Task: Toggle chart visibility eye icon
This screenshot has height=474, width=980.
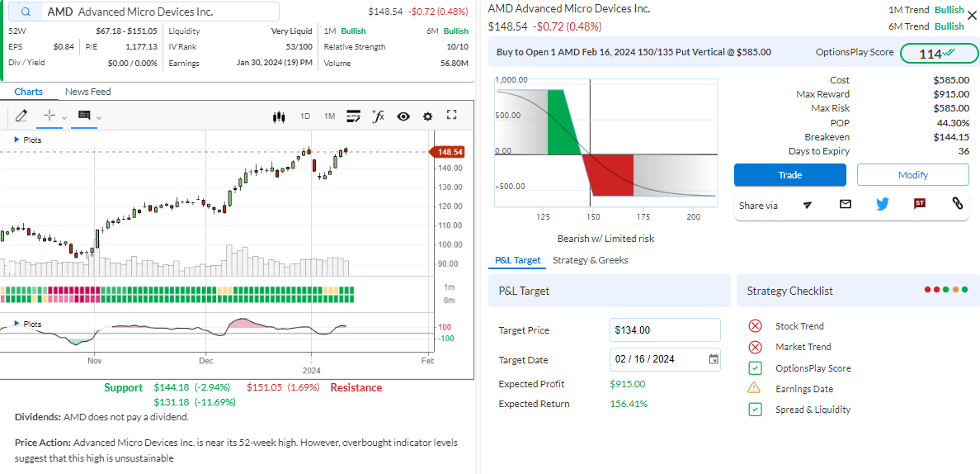Action: [x=403, y=116]
